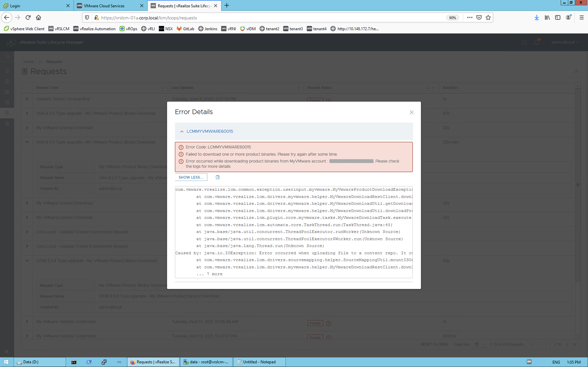Open Firefox library icon
Image resolution: width=588 pixels, height=367 pixels.
547,18
